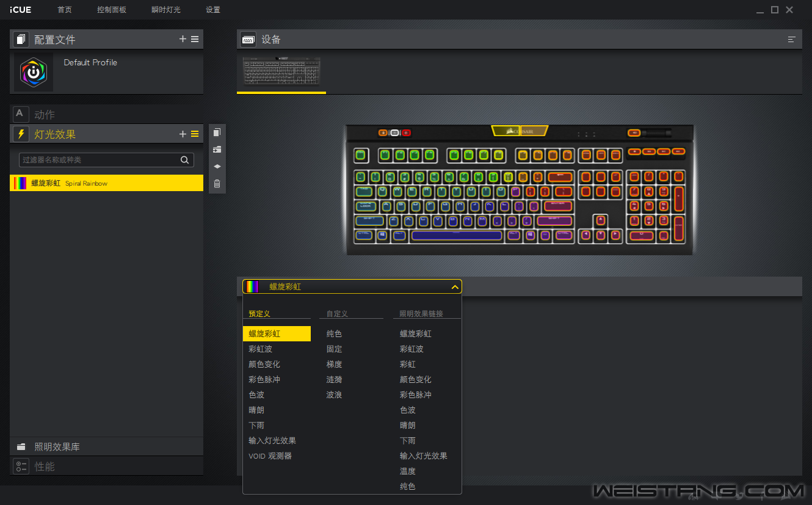Expand the 照明效果库 section
812x505 pixels.
(x=57, y=447)
